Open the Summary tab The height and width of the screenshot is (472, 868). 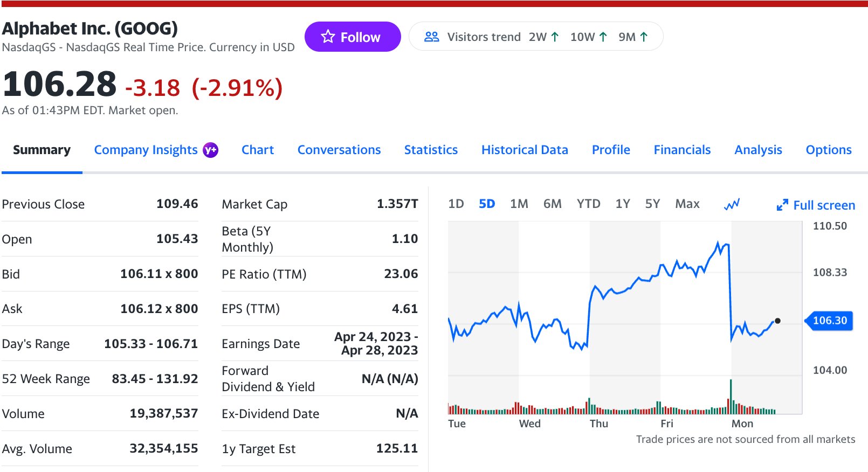click(x=42, y=150)
